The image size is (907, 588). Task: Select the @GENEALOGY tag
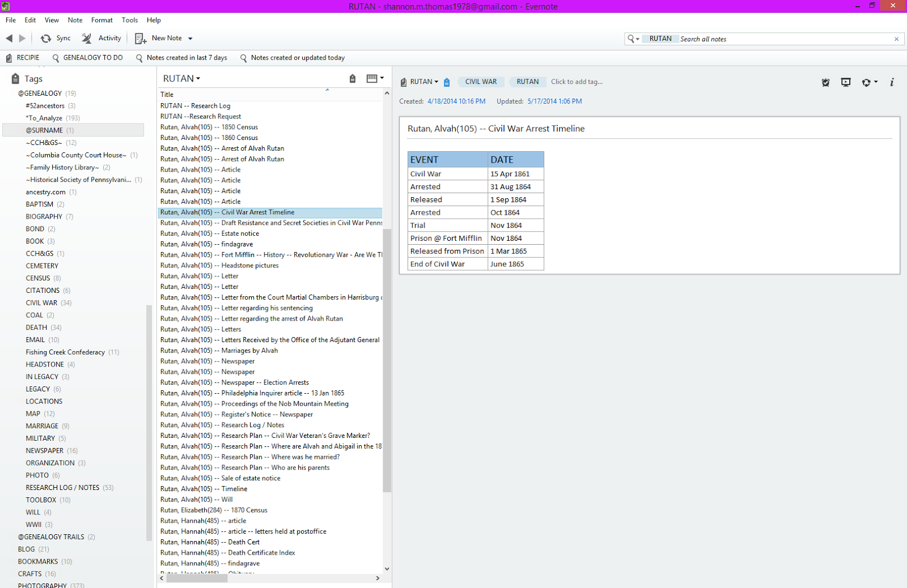(40, 93)
